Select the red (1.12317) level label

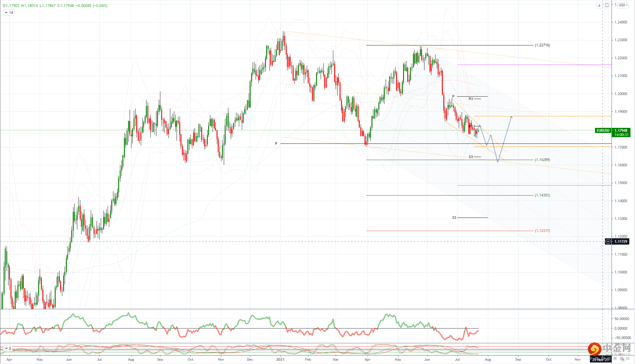pyautogui.click(x=542, y=231)
